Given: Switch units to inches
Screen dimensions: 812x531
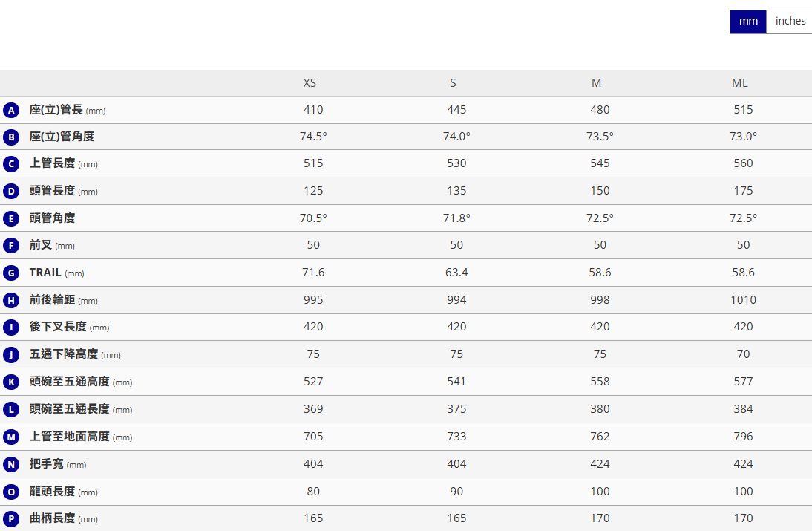Looking at the screenshot, I should [x=790, y=22].
